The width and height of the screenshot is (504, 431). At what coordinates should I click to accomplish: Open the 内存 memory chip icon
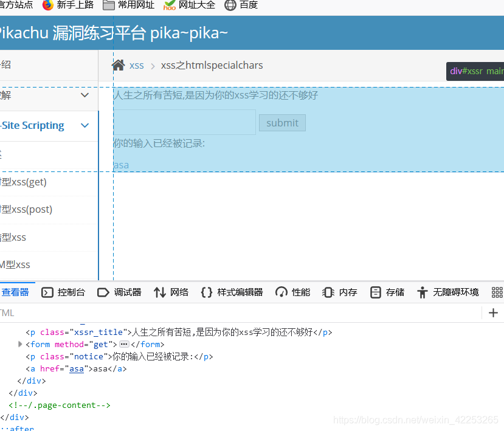pyautogui.click(x=328, y=292)
